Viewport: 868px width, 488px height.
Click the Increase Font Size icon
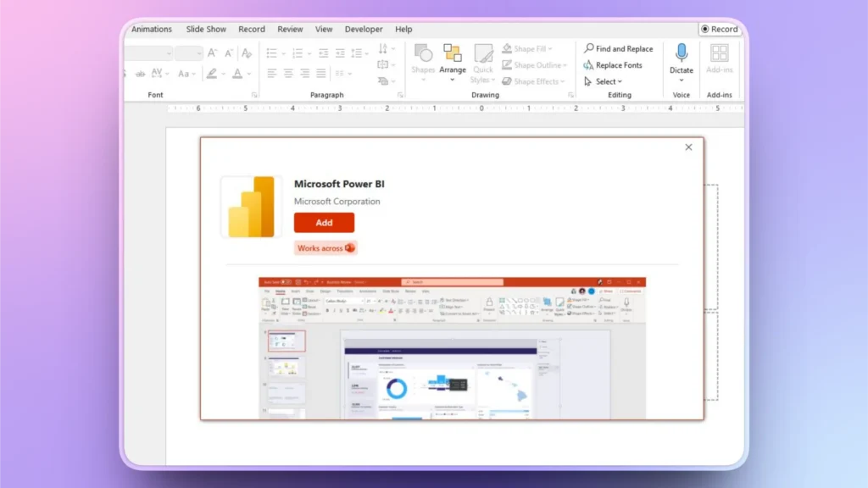pyautogui.click(x=211, y=53)
